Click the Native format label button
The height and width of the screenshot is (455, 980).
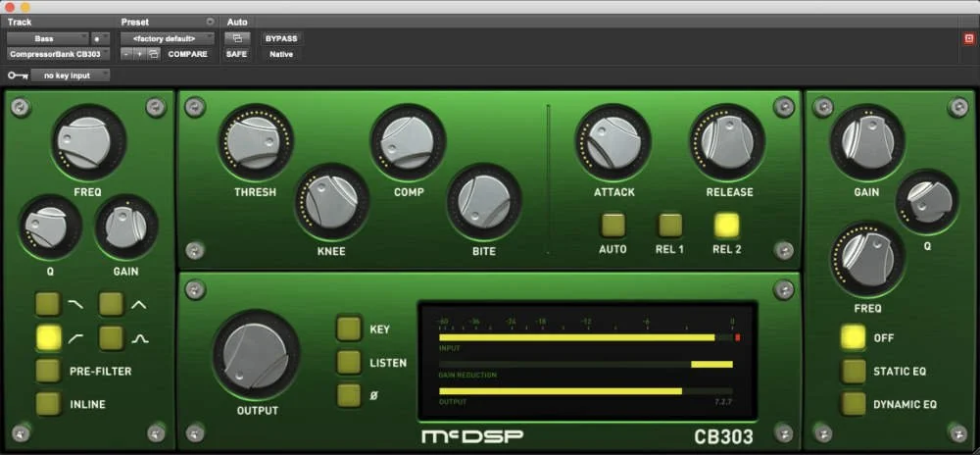tap(281, 54)
